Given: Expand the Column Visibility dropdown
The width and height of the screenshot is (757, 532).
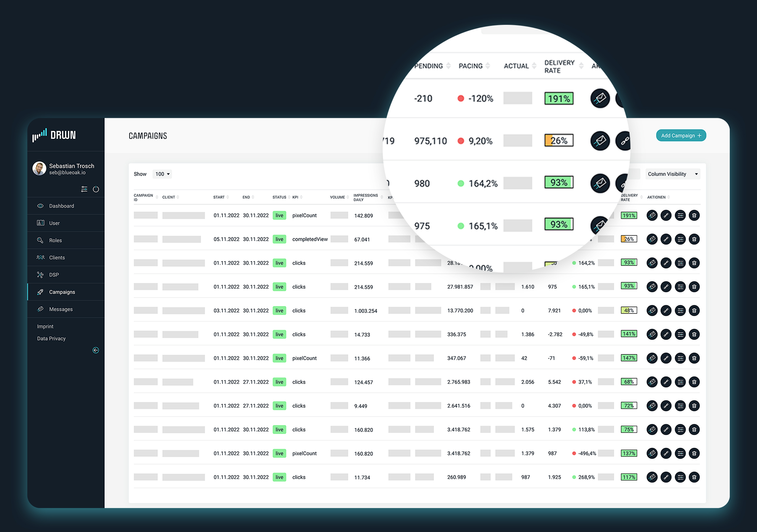Looking at the screenshot, I should point(673,174).
